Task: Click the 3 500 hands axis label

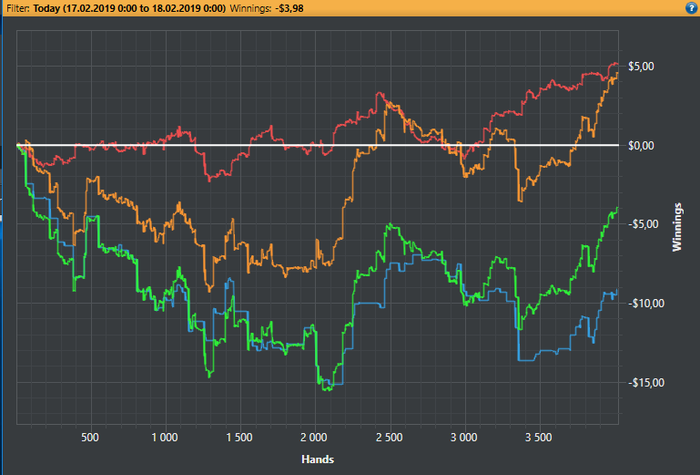Action: pos(538,437)
